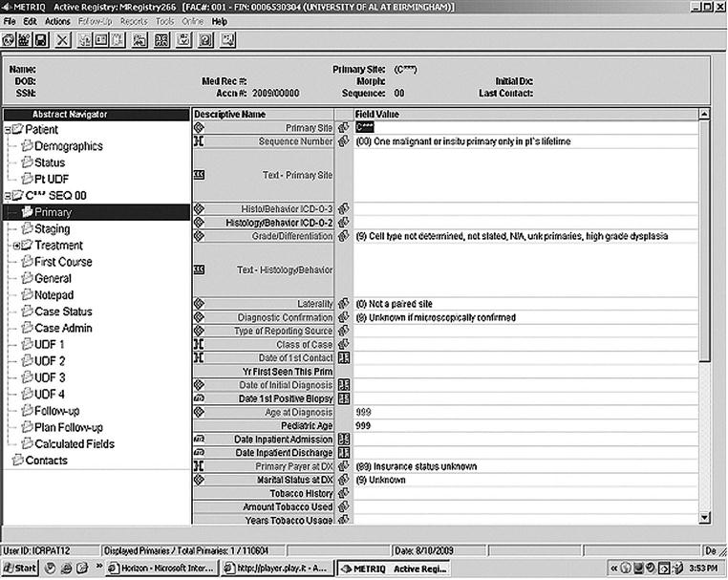728x580 pixels.
Task: Click calendar icon for Date of Initial Diagnosis
Action: (x=343, y=385)
